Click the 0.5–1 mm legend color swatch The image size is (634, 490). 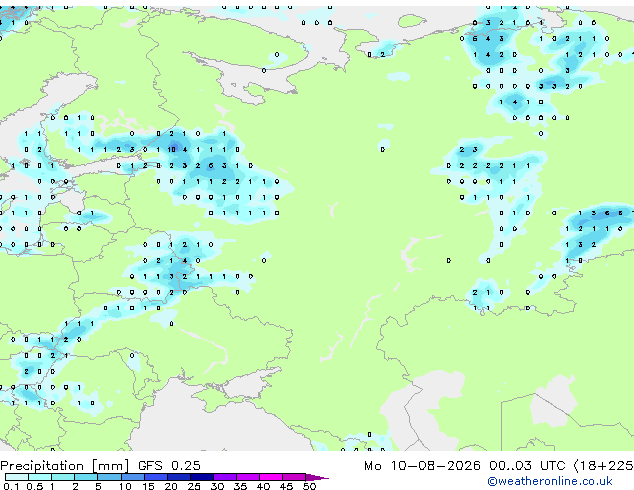[x=40, y=477]
